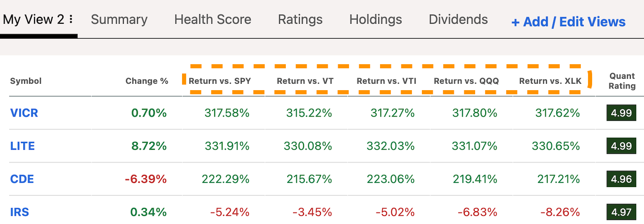This screenshot has width=644, height=224.
Task: Sort by Return vs. XLK column
Action: coord(550,81)
